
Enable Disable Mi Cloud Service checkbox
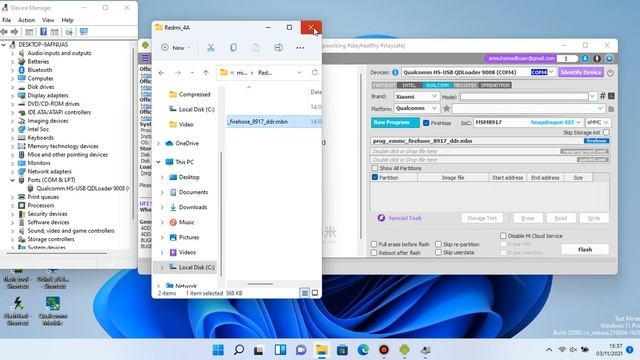[x=503, y=236]
